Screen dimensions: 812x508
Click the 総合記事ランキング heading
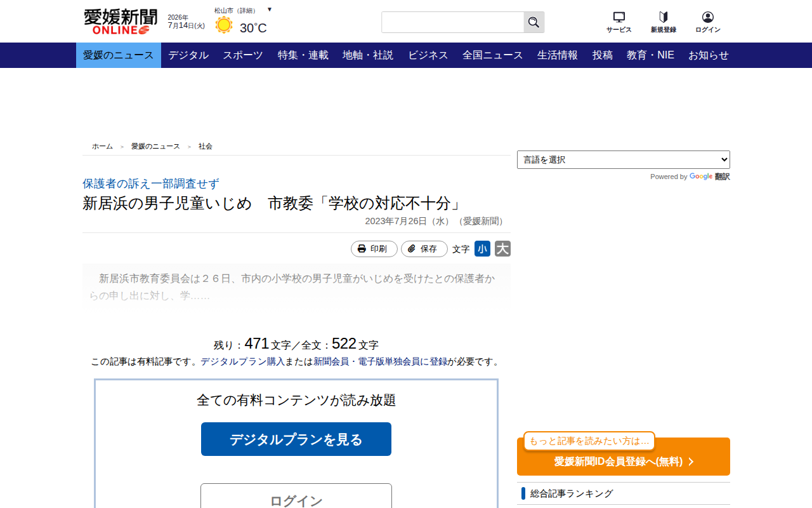(x=572, y=493)
